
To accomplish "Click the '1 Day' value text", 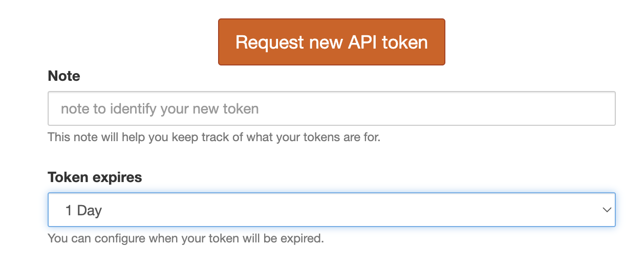I will click(83, 210).
